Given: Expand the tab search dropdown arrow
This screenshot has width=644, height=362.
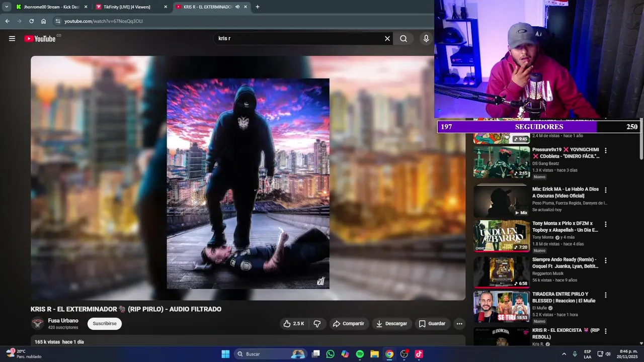Looking at the screenshot, I should pos(7,7).
